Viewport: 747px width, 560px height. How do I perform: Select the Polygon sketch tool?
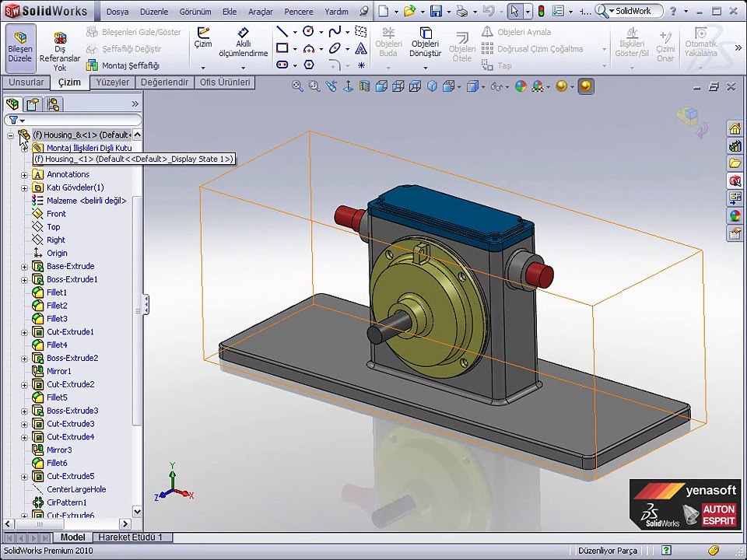click(309, 65)
